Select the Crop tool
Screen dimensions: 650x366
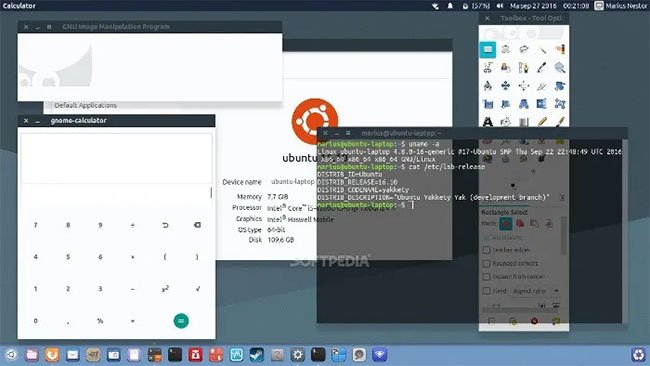coord(542,86)
